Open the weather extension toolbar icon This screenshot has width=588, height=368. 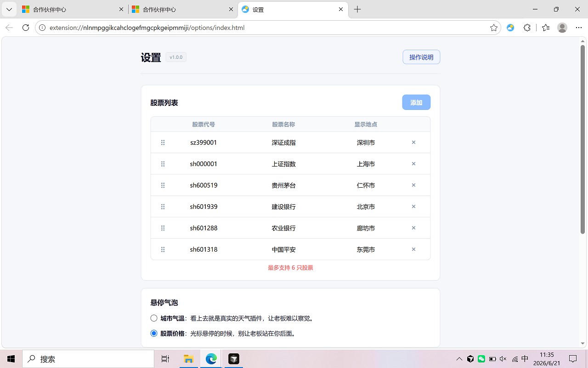click(510, 28)
